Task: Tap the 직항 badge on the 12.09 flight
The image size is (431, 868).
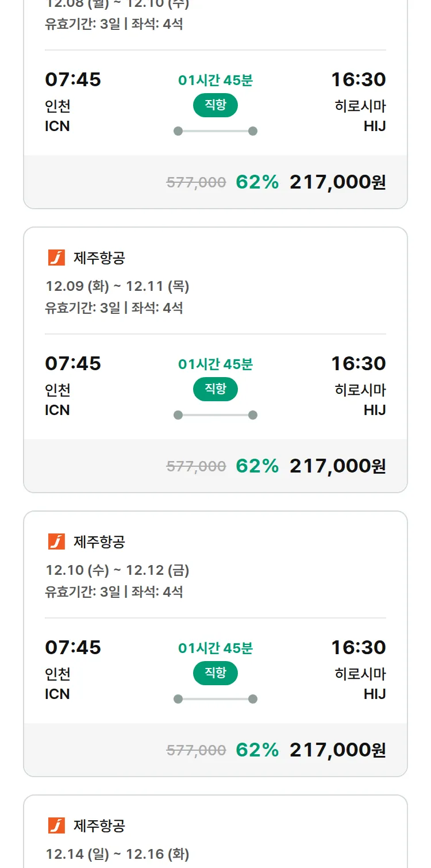Action: point(215,389)
